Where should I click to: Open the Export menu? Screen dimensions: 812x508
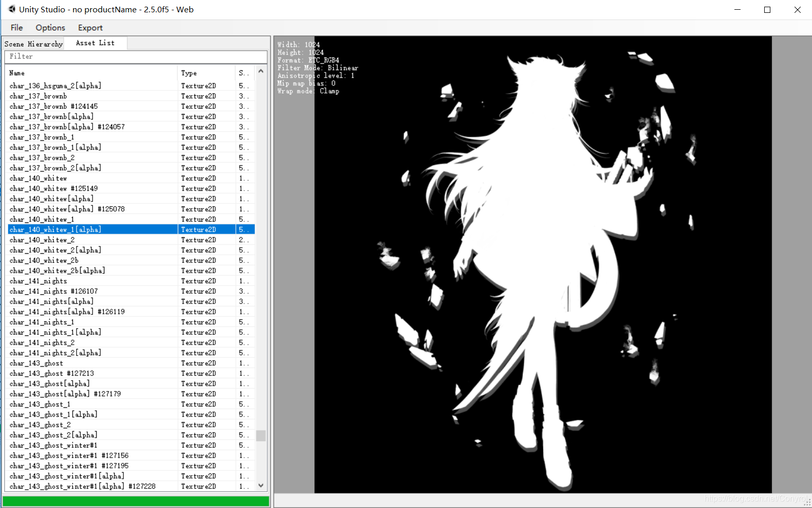[90, 28]
